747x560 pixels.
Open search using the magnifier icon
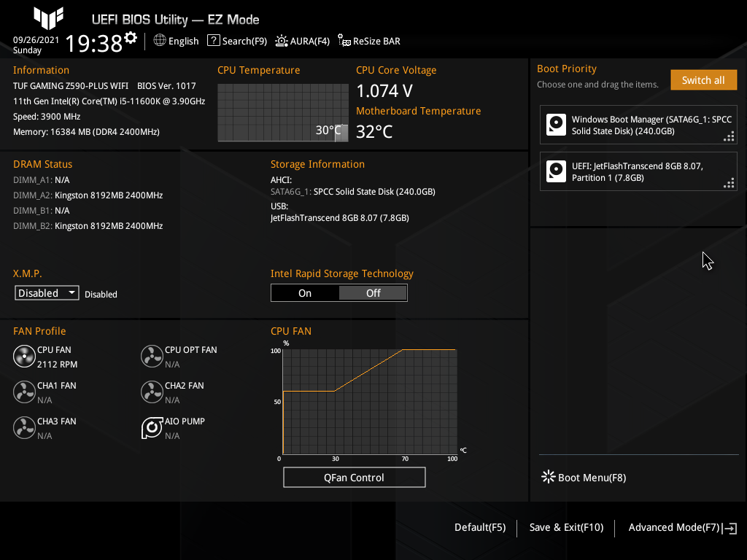(213, 41)
